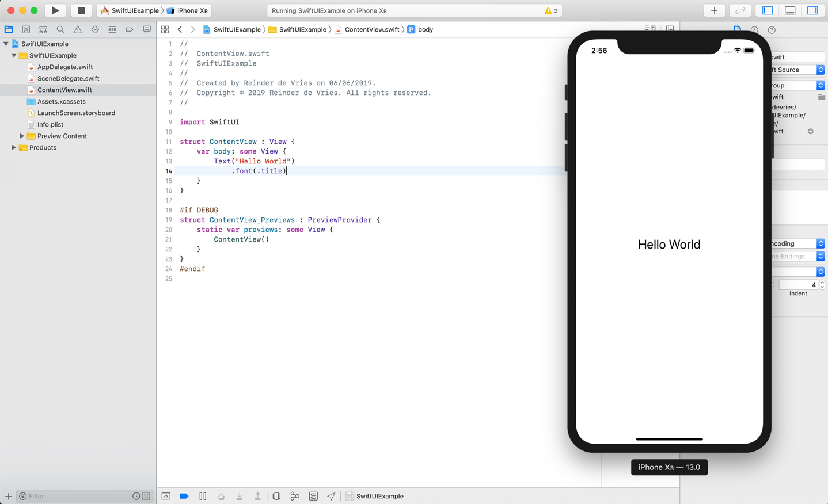The height and width of the screenshot is (504, 828).
Task: Toggle breakpoints activation in the debug bar
Action: click(184, 496)
